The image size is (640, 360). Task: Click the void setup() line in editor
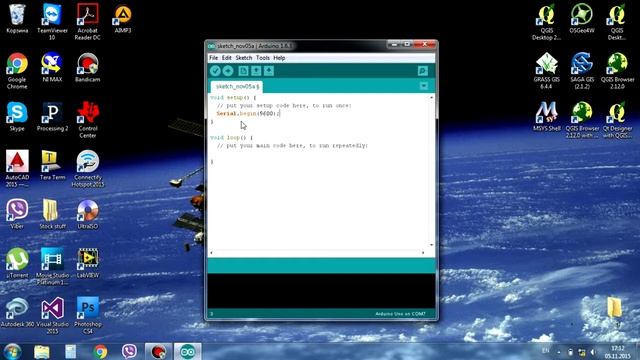(x=233, y=98)
